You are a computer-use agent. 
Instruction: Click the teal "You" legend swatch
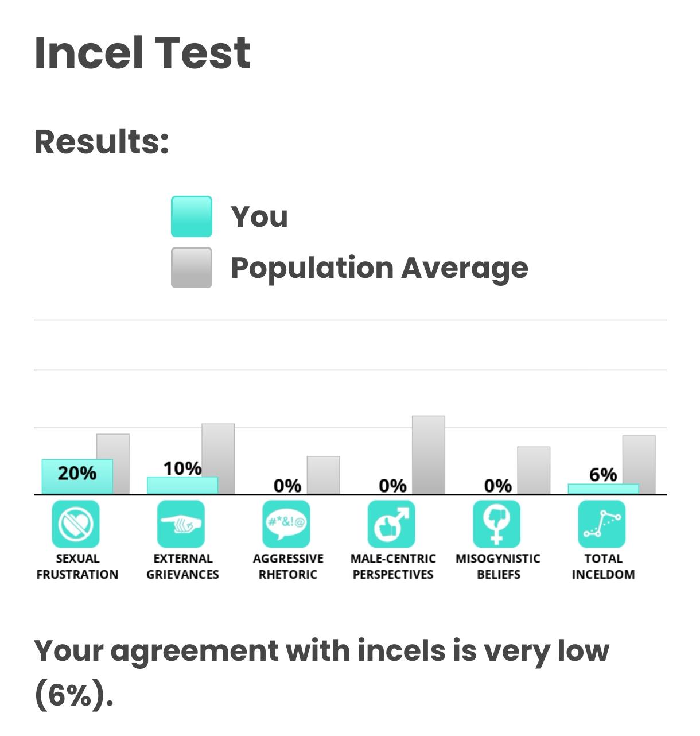point(192,216)
